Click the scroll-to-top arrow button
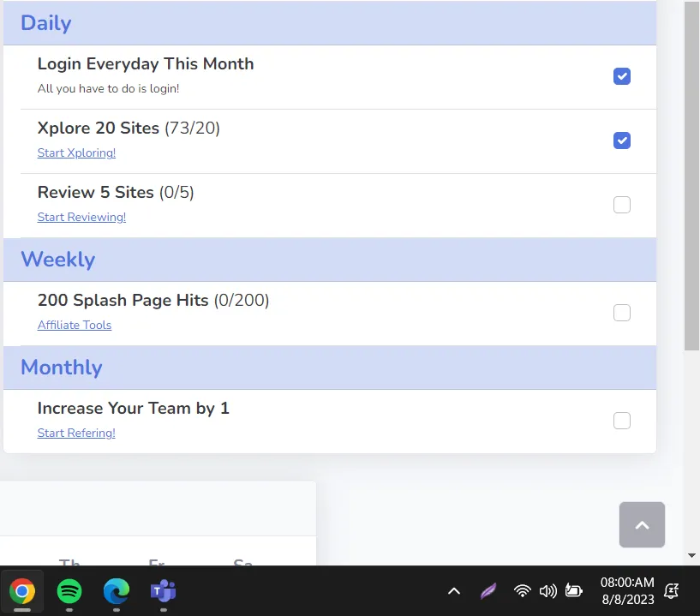This screenshot has width=700, height=616. point(642,525)
